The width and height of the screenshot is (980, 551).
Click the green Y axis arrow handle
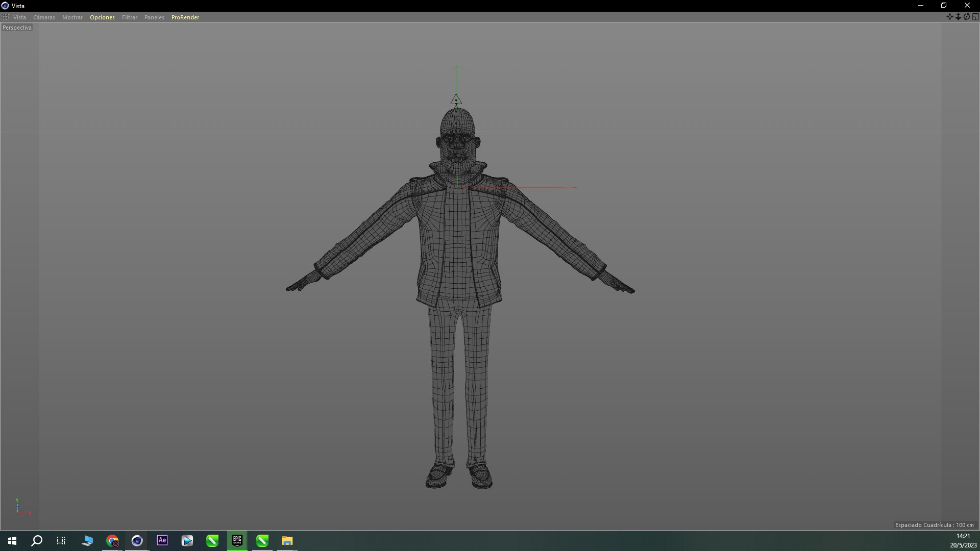(457, 68)
